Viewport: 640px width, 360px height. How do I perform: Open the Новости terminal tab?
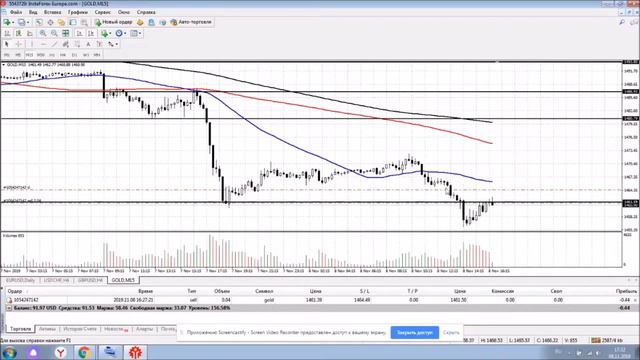116,329
